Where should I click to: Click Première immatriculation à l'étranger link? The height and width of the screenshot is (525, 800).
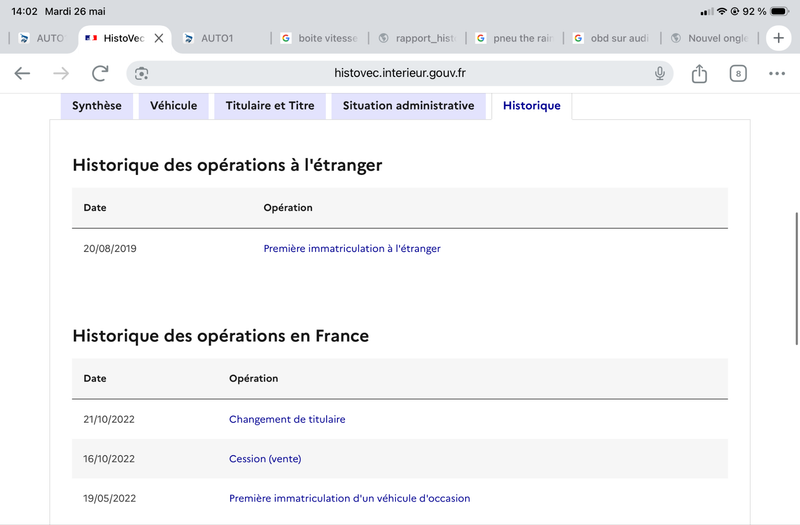click(x=352, y=248)
